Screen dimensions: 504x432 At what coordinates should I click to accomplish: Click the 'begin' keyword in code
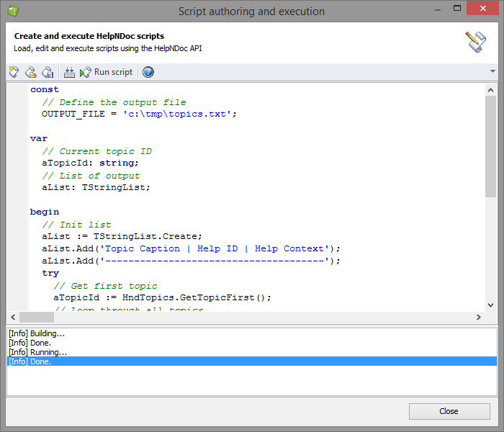pyautogui.click(x=45, y=212)
